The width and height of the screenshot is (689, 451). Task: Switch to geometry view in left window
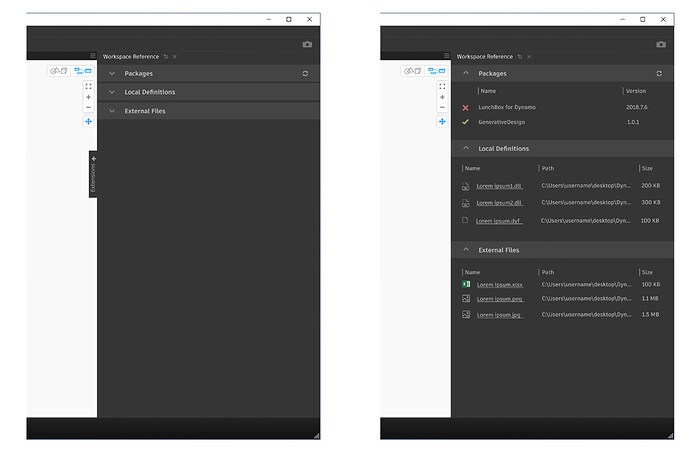coord(58,71)
